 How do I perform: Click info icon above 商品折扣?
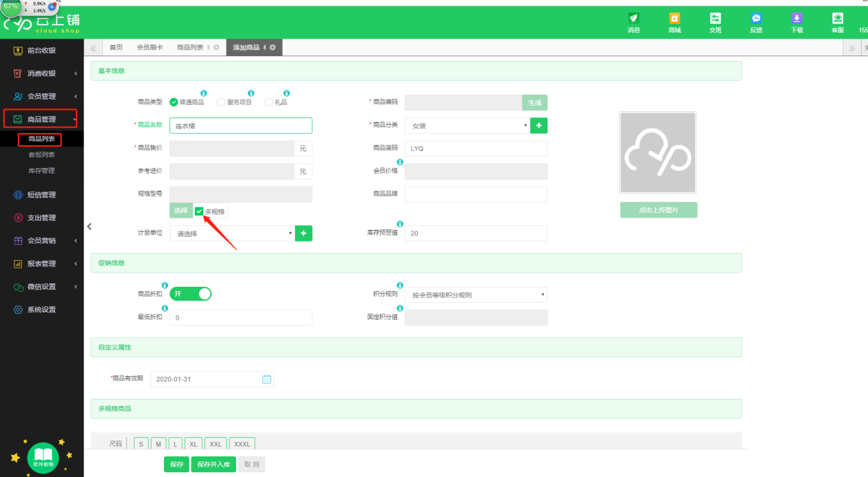[x=165, y=285]
